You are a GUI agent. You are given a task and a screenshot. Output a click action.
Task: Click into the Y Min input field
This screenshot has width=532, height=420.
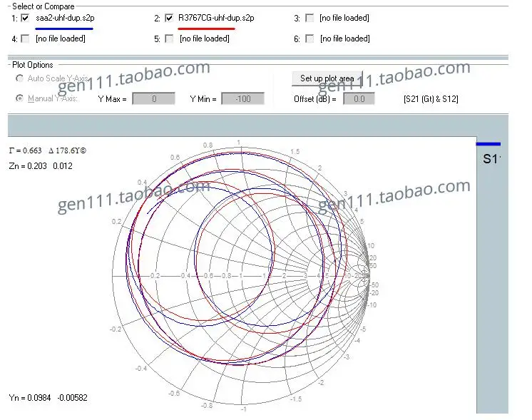click(242, 98)
